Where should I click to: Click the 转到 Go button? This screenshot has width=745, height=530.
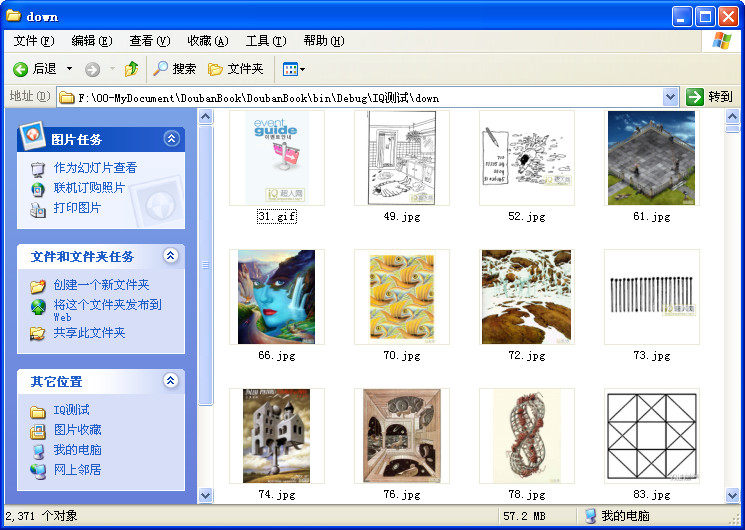point(709,97)
